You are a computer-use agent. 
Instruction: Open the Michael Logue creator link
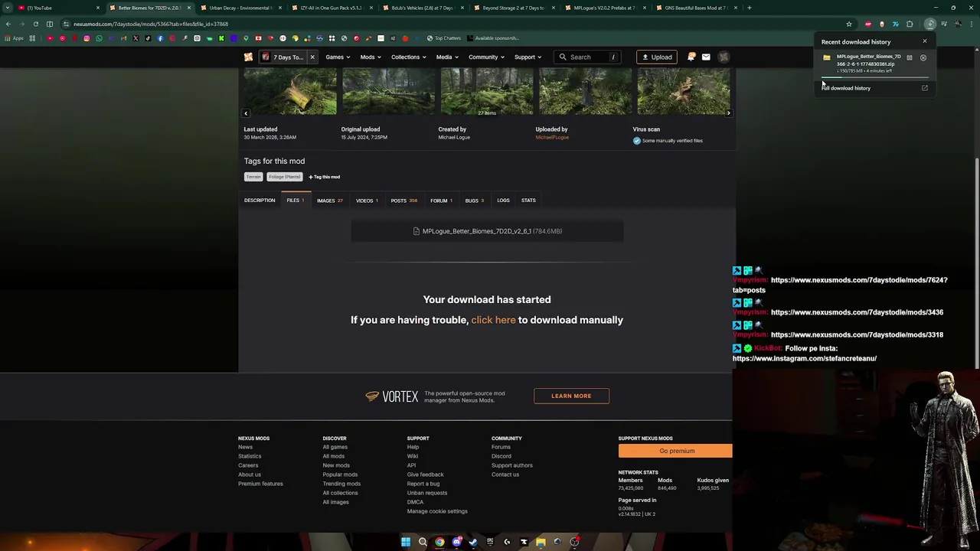pyautogui.click(x=454, y=137)
